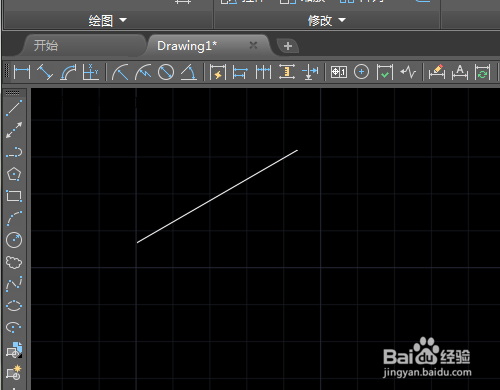Click the Dimension Text Edit icon

point(460,72)
